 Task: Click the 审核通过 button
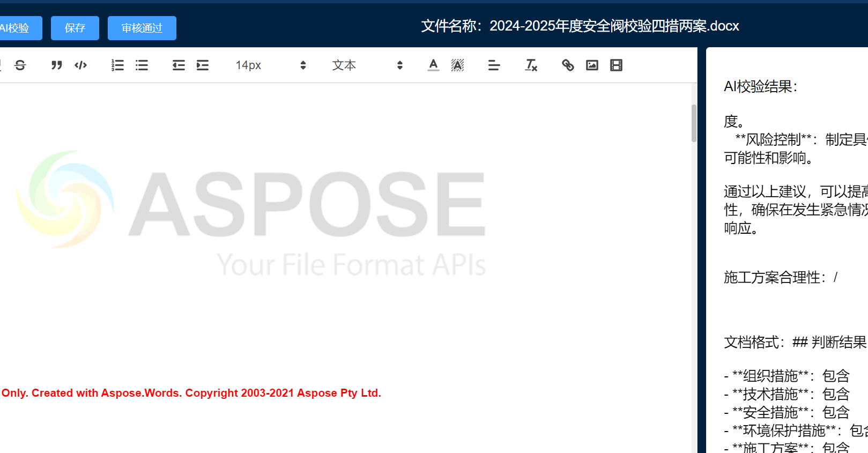142,28
